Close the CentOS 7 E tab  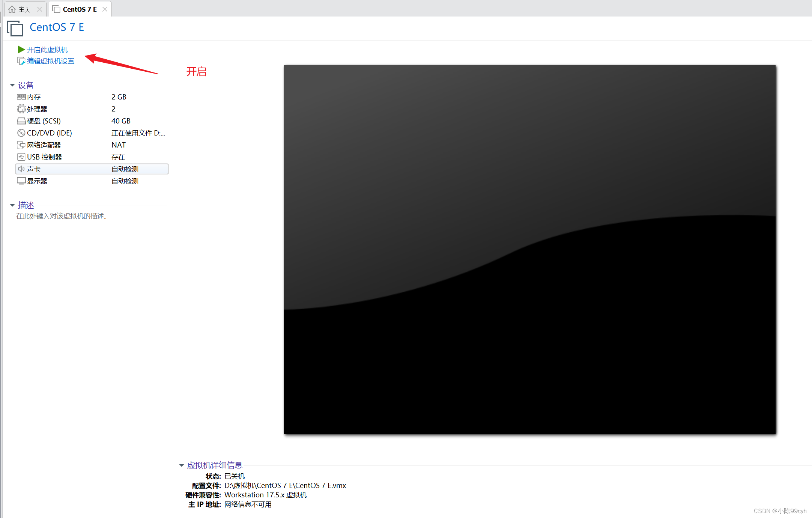(105, 9)
